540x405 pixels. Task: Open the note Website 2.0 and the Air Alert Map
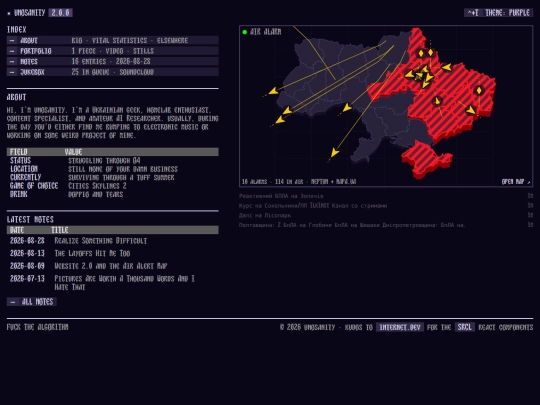(111, 266)
